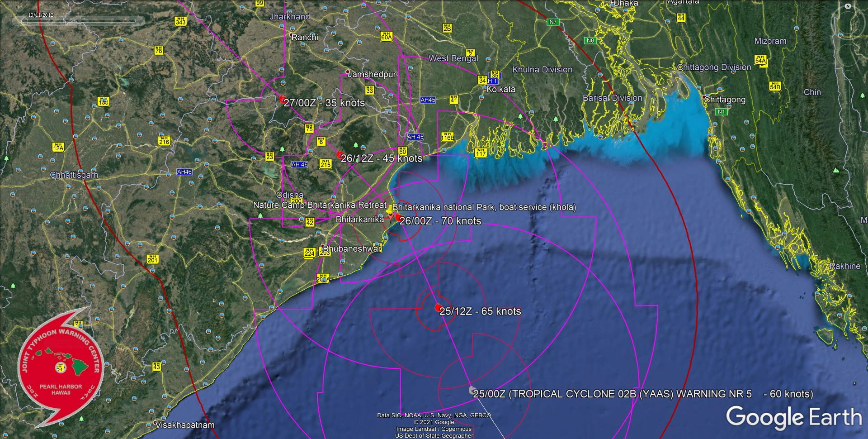Image resolution: width=868 pixels, height=439 pixels.
Task: Click the Joint Typhoon Warning Center logo
Action: [61, 367]
